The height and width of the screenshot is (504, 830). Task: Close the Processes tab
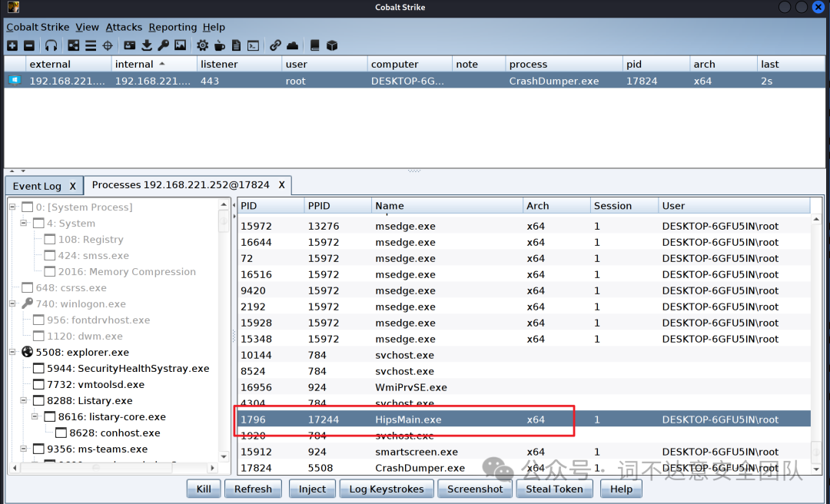tap(281, 184)
